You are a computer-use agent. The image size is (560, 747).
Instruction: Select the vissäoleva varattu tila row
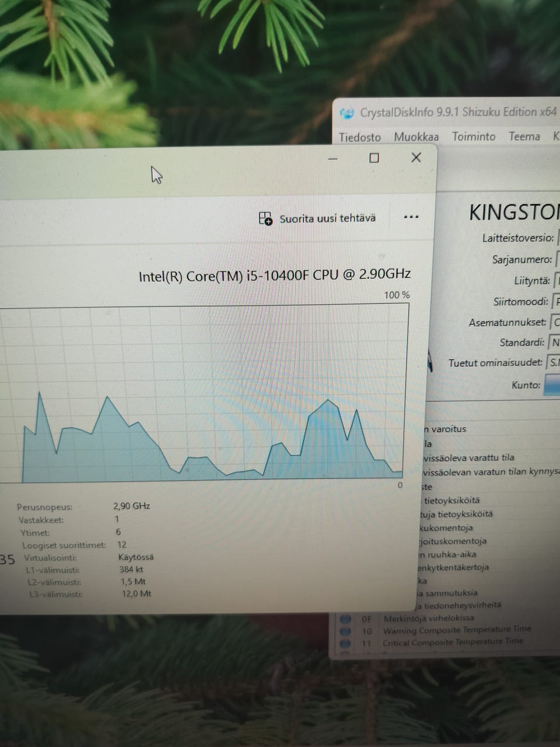point(491,458)
